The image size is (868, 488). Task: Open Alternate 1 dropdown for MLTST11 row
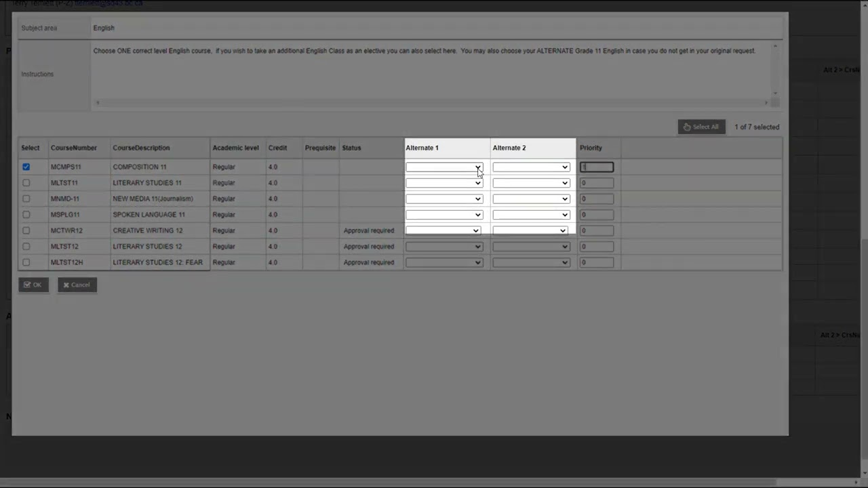[x=444, y=183]
